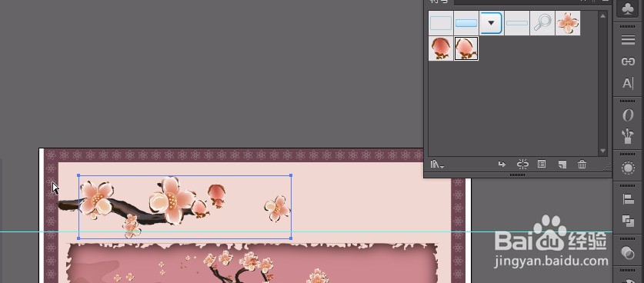Open the Links panel chain icon

(628, 62)
